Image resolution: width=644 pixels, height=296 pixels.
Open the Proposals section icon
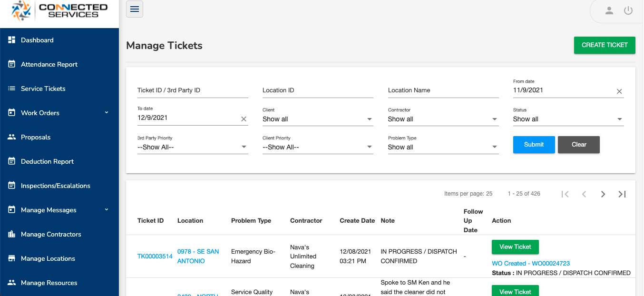coord(11,137)
